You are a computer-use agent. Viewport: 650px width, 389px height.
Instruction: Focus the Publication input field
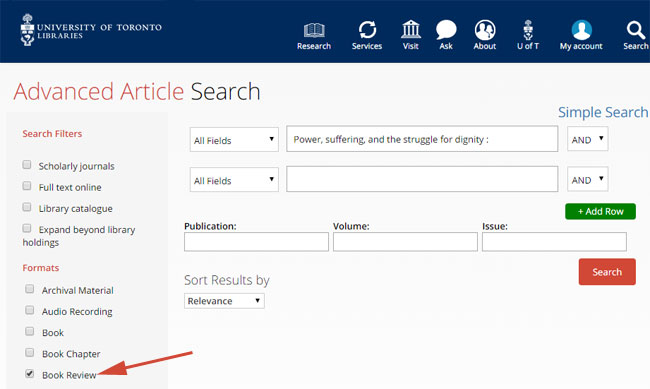256,242
